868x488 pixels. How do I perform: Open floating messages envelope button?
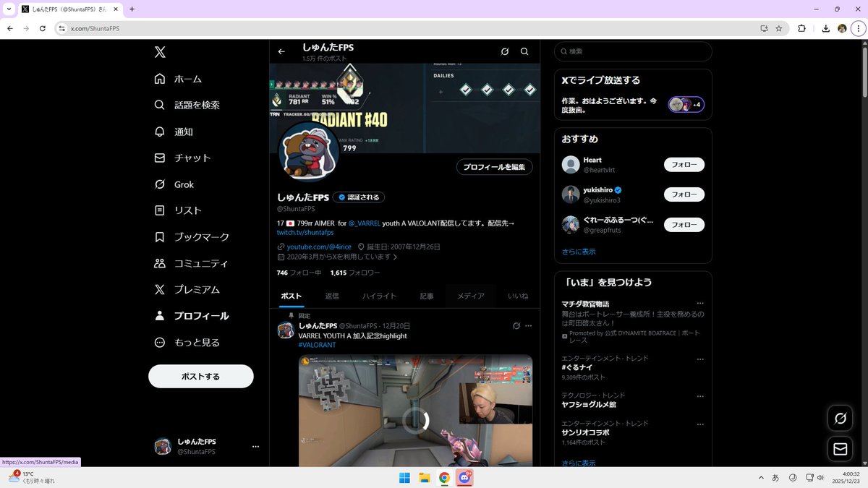tap(840, 449)
